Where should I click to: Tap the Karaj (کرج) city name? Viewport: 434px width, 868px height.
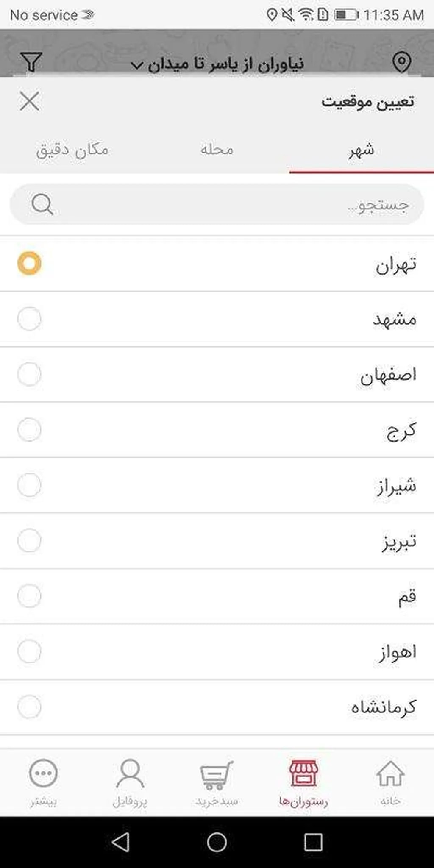coord(401,431)
